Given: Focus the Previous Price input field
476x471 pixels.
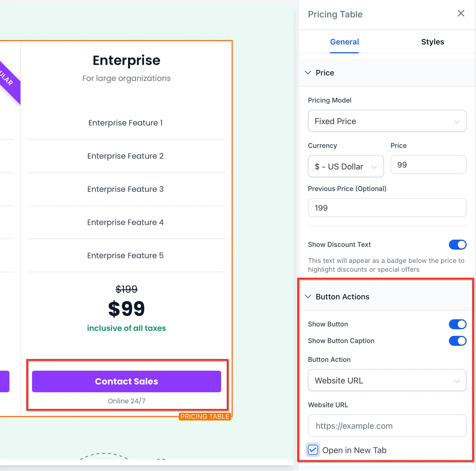Looking at the screenshot, I should (x=387, y=208).
